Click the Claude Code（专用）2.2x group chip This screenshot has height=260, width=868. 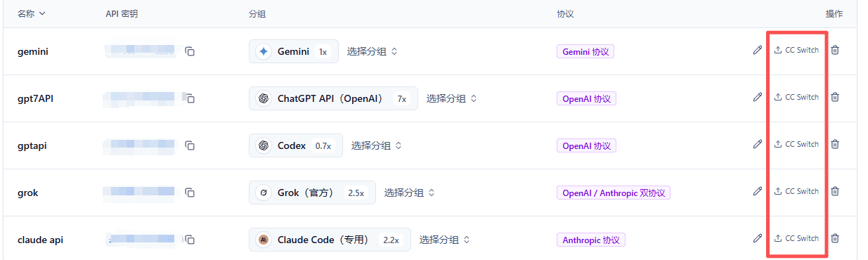[330, 240]
